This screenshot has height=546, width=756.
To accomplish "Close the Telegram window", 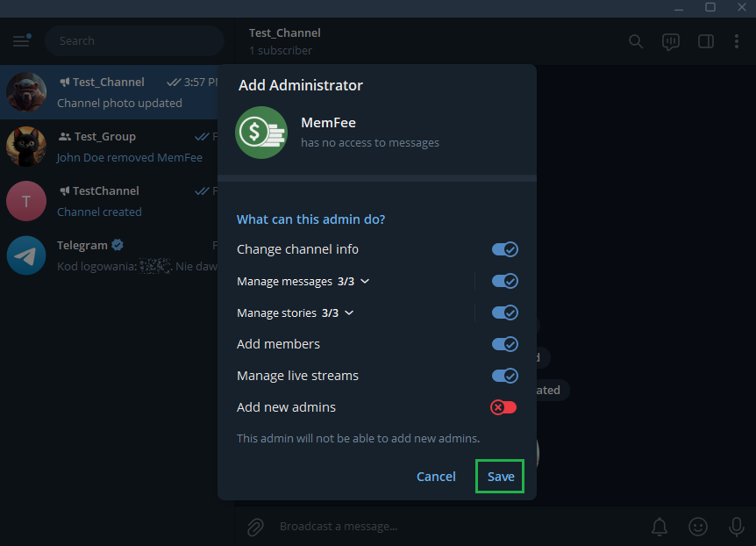I will tap(742, 7).
